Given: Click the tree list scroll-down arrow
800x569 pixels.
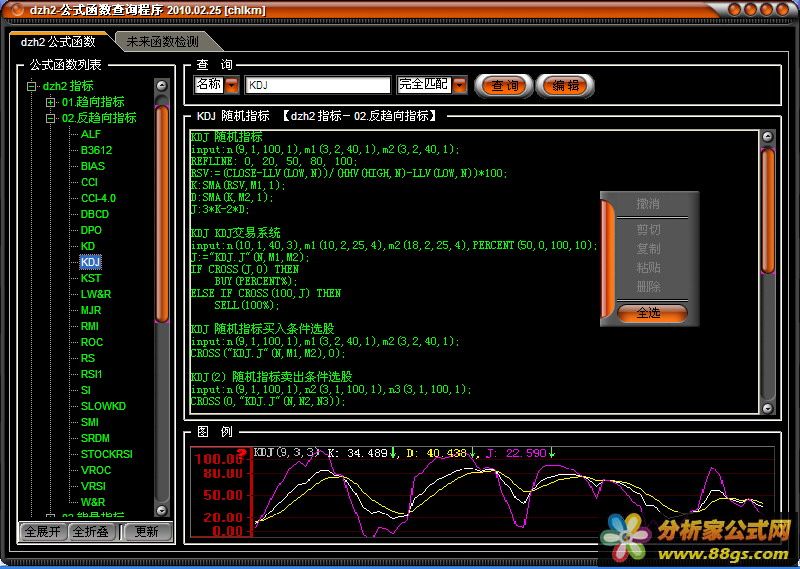Looking at the screenshot, I should (x=161, y=510).
